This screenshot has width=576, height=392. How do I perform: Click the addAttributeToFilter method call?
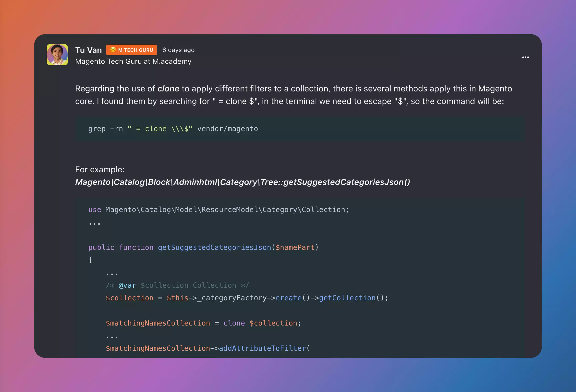click(x=262, y=348)
